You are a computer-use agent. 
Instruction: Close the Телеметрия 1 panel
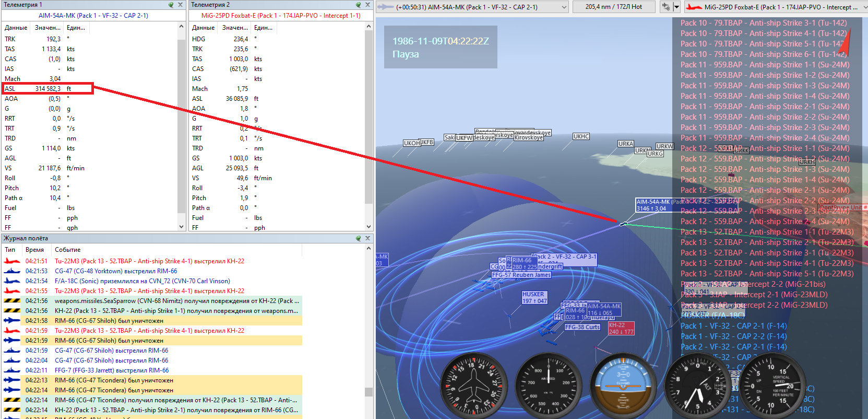180,5
